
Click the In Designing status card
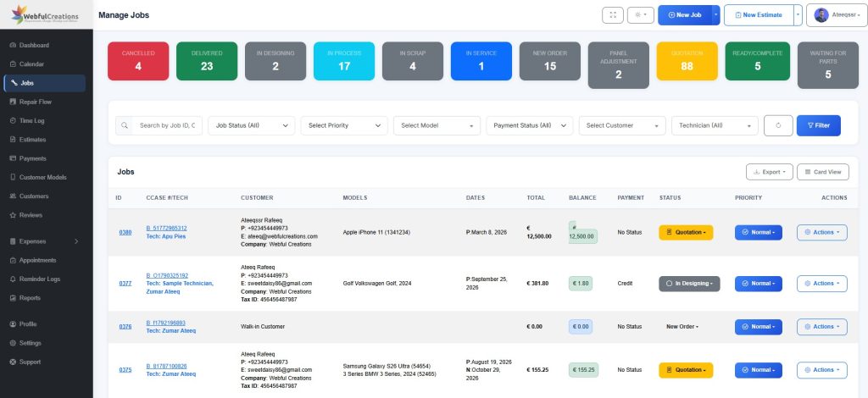pos(275,61)
